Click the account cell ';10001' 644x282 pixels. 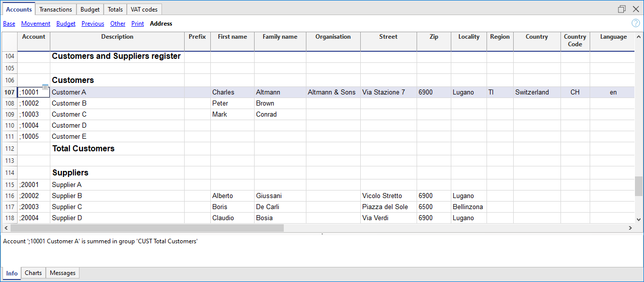click(x=34, y=92)
